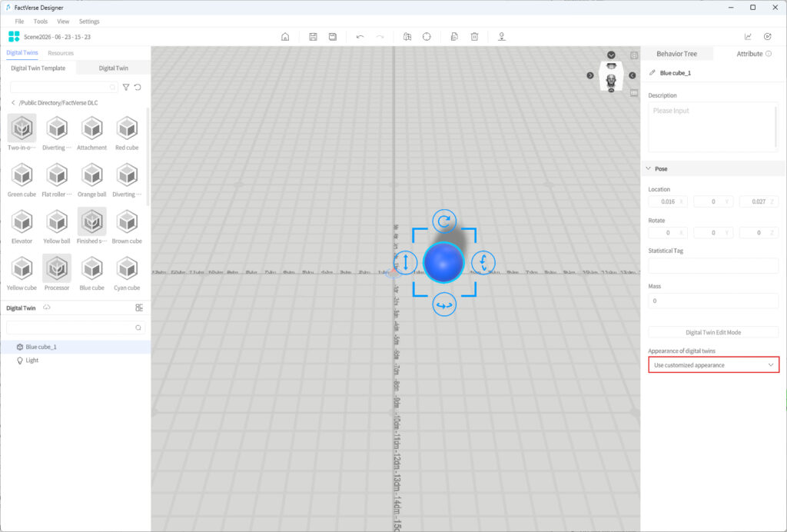
Task: Click the arrow right of the view cube
Action: (633, 75)
